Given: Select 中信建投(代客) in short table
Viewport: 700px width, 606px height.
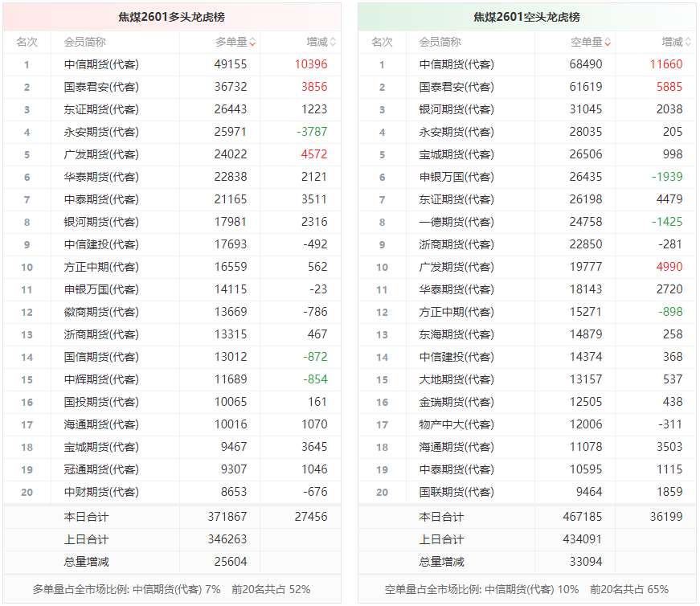Looking at the screenshot, I should point(456,358).
